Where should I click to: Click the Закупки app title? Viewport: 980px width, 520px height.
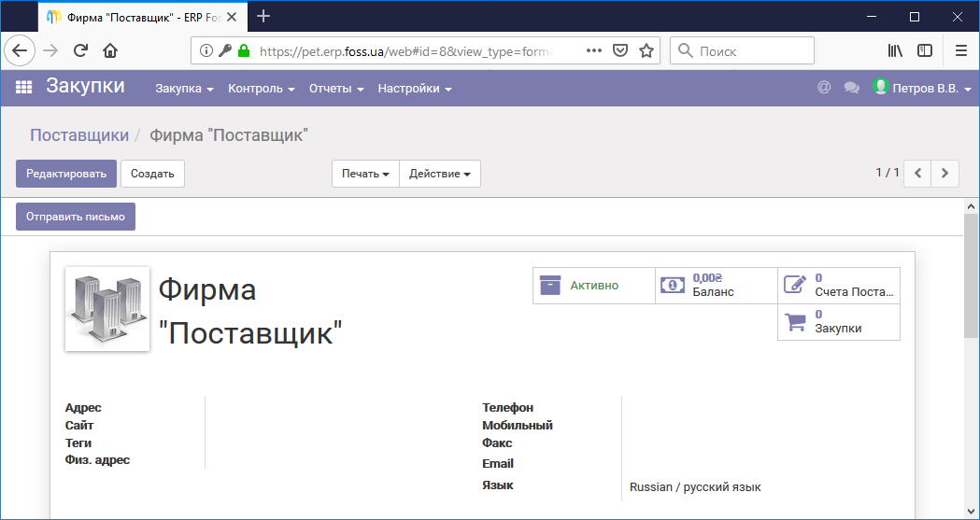click(85, 86)
